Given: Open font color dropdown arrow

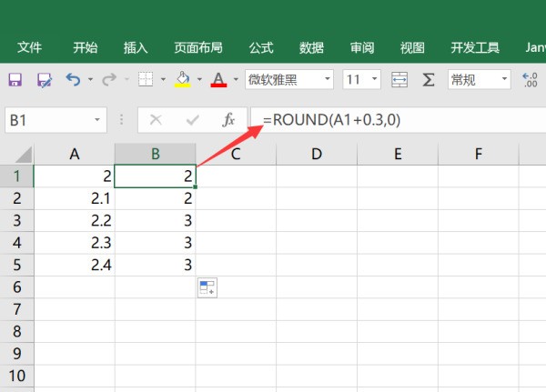Looking at the screenshot, I should point(236,79).
